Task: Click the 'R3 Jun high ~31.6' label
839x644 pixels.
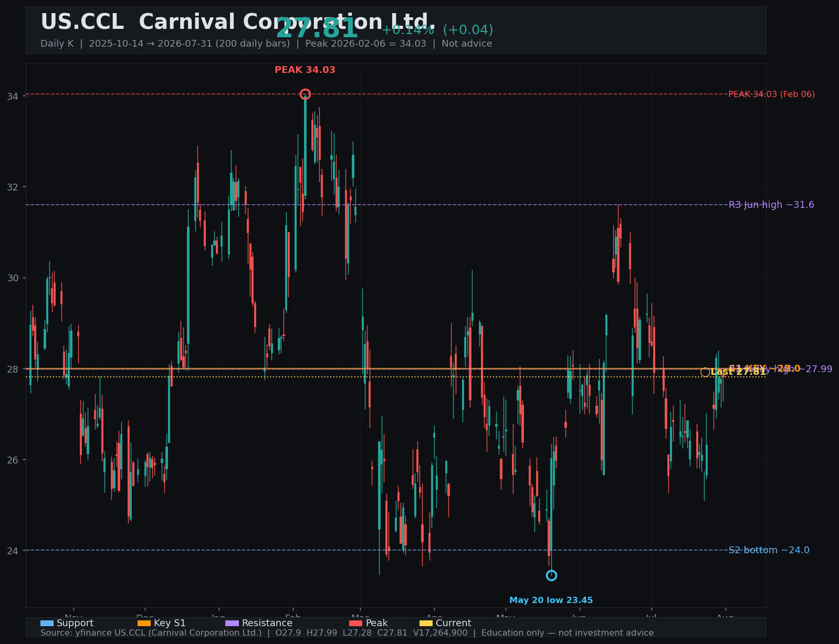Action: pyautogui.click(x=771, y=205)
